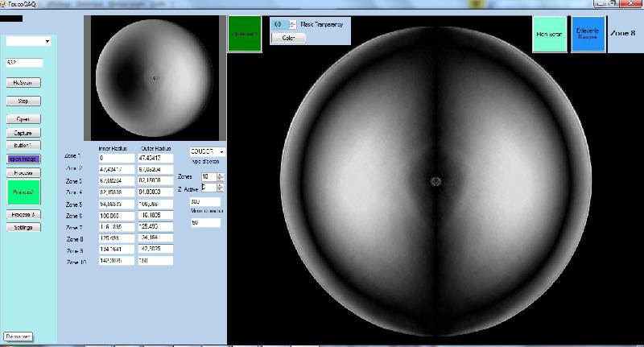
Task: Click the purple open image button
Action: (x=23, y=159)
